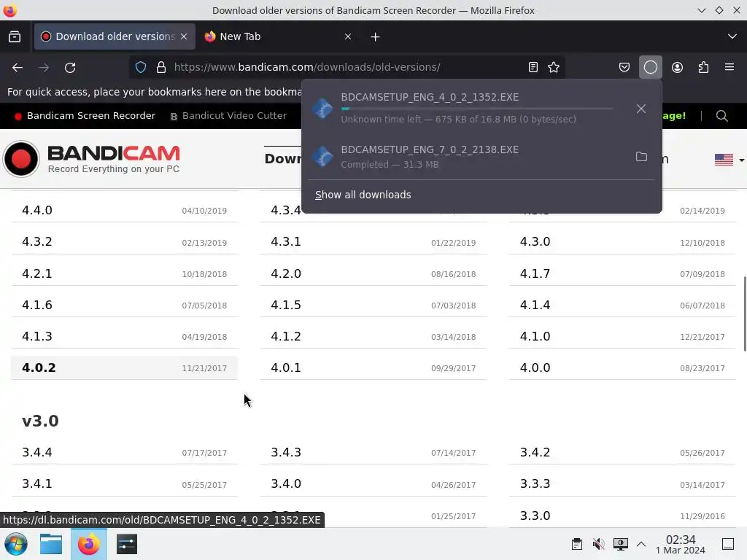Viewport: 747px width, 560px height.
Task: Download version 4.0.0
Action: (622, 368)
